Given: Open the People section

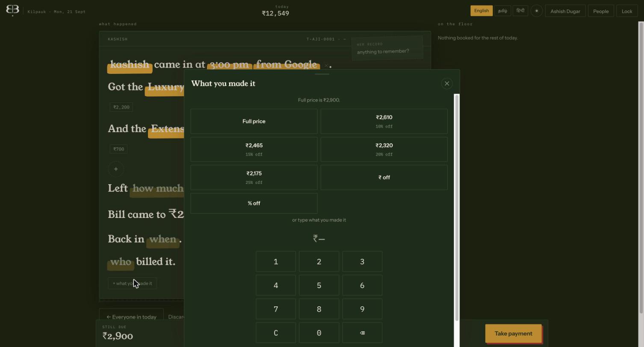Looking at the screenshot, I should pos(601,11).
